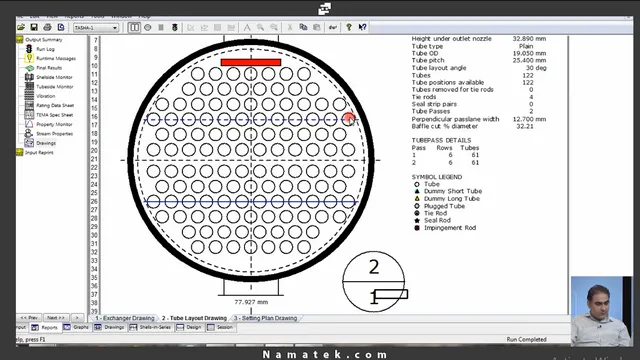Click the large A text icon
The width and height of the screenshot is (640, 360).
[247, 27]
